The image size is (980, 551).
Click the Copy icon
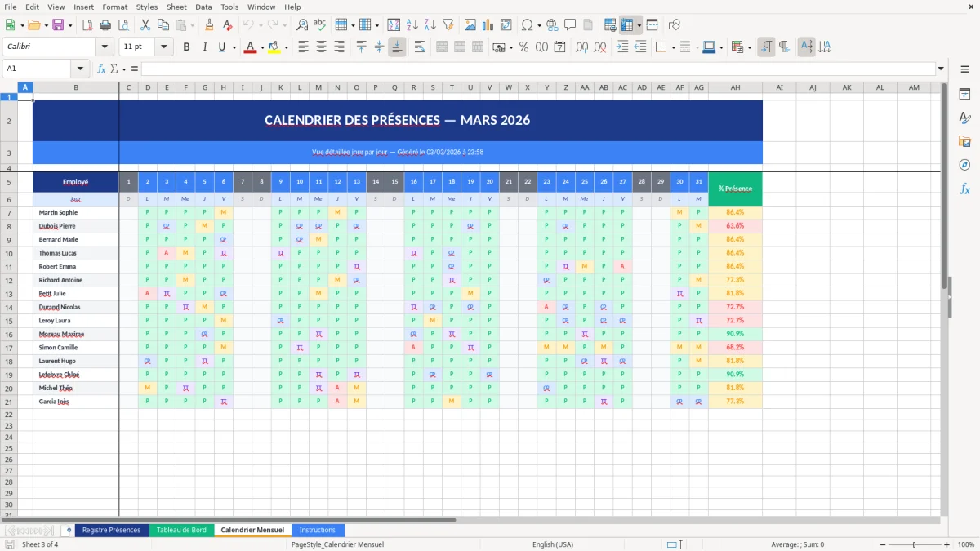[163, 25]
